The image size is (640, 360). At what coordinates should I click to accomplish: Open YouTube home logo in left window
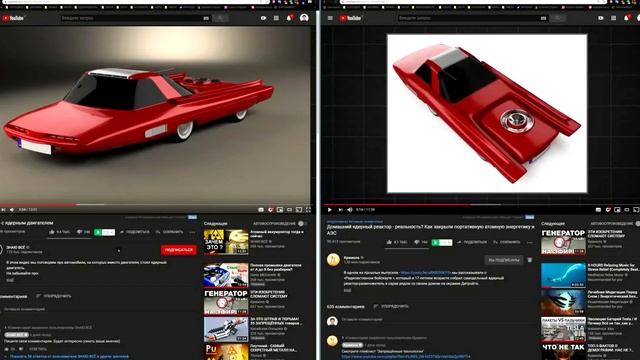pos(13,18)
